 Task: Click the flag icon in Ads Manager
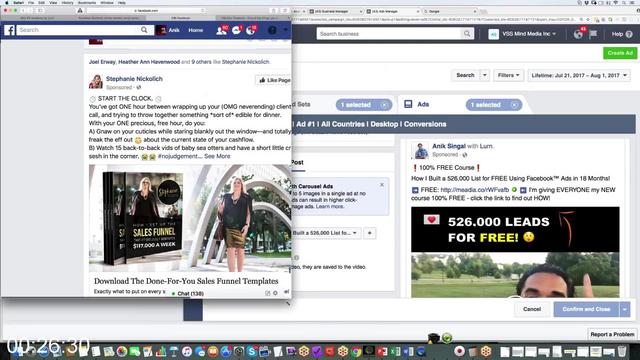(593, 34)
